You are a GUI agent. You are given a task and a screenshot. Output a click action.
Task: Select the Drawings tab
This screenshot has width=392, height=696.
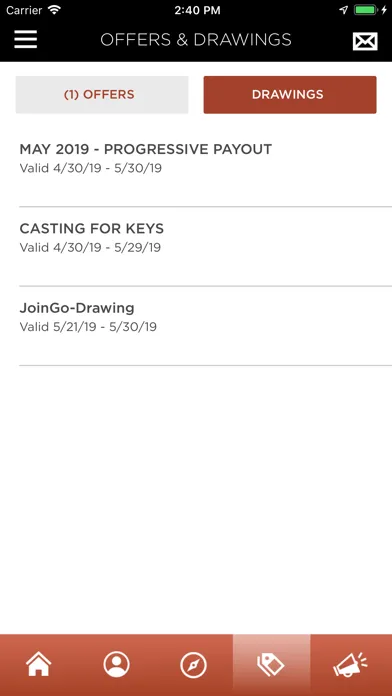pyautogui.click(x=290, y=95)
